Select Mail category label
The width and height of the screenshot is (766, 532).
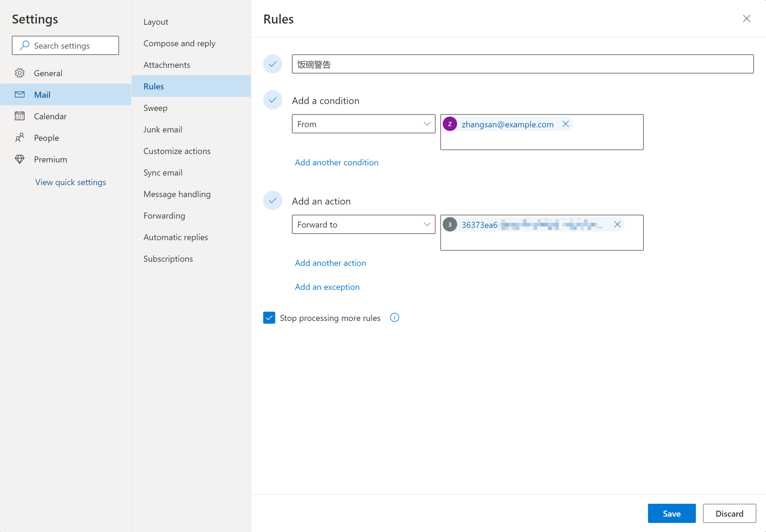point(42,95)
